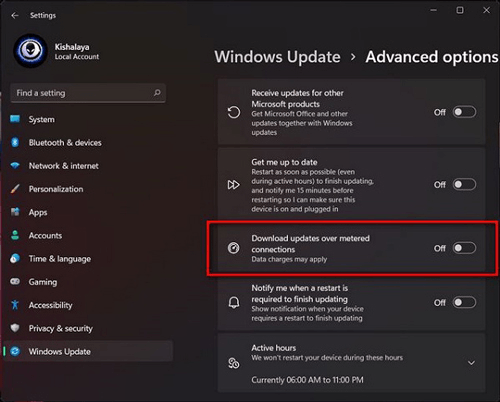Screen dimensions: 500x402
Task: Click the Network & internet wifi icon
Action: click(x=15, y=165)
